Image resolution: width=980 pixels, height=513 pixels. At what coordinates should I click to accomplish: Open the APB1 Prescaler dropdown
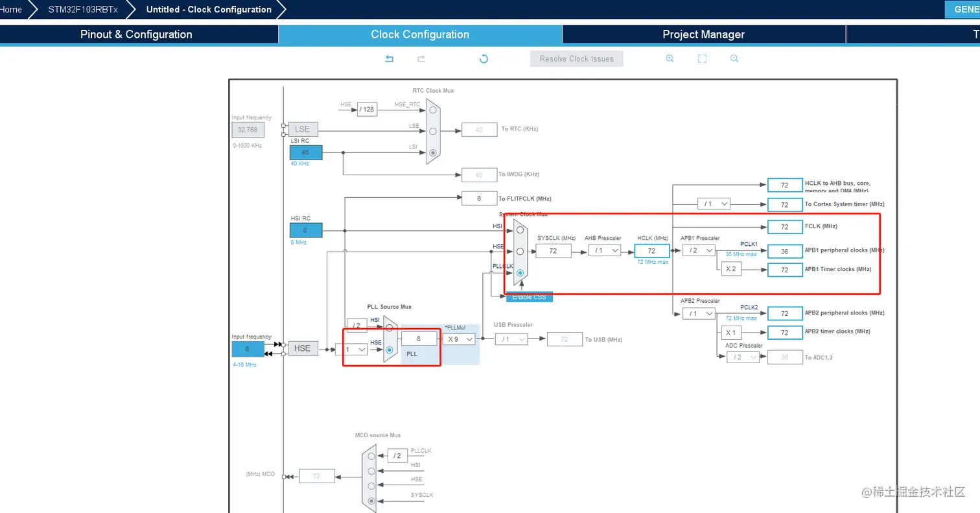(699, 250)
